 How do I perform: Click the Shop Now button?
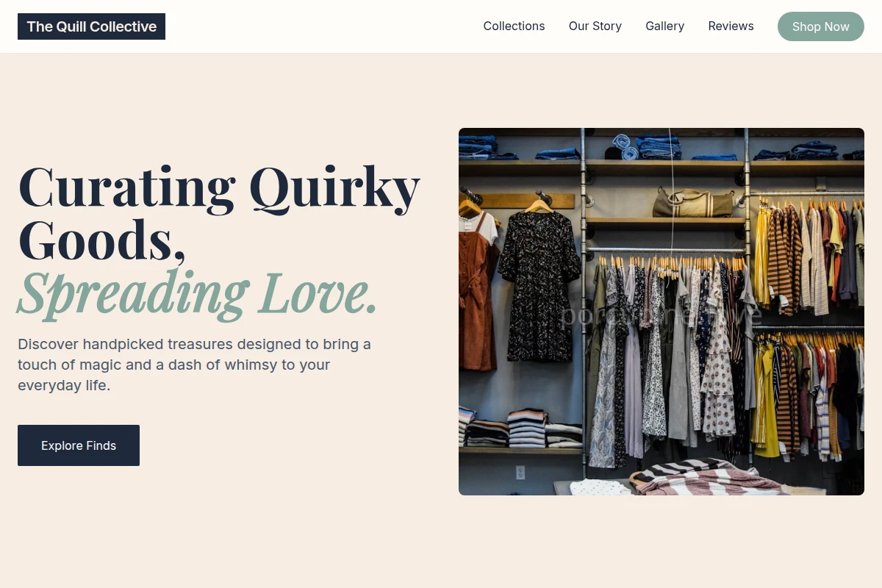pos(821,26)
